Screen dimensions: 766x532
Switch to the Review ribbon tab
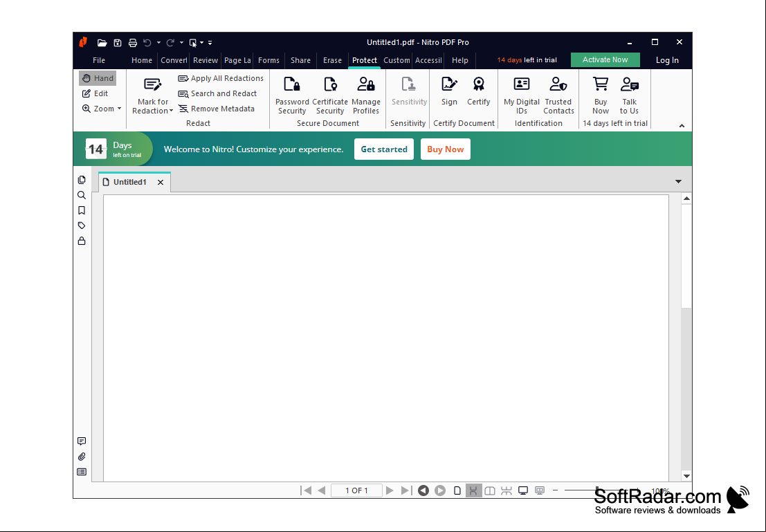pyautogui.click(x=206, y=60)
